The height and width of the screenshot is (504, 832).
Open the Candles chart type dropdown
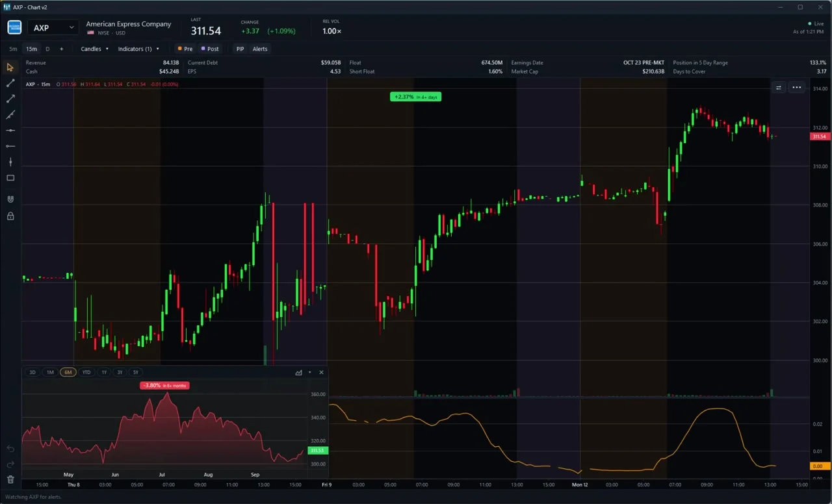coord(94,49)
